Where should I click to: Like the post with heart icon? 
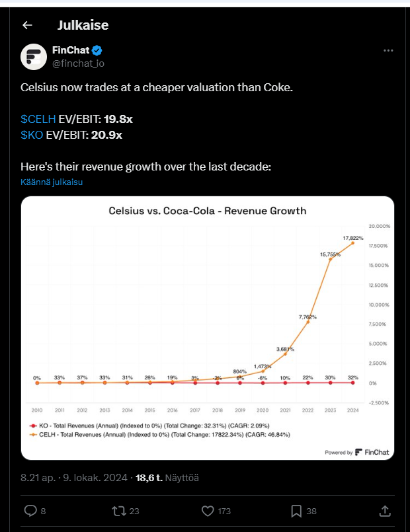[x=208, y=511]
